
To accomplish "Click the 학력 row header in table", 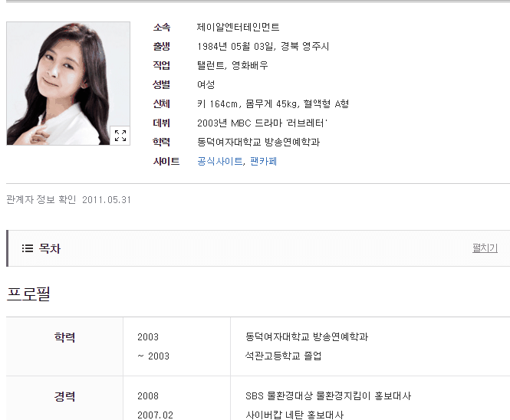I will pos(64,337).
